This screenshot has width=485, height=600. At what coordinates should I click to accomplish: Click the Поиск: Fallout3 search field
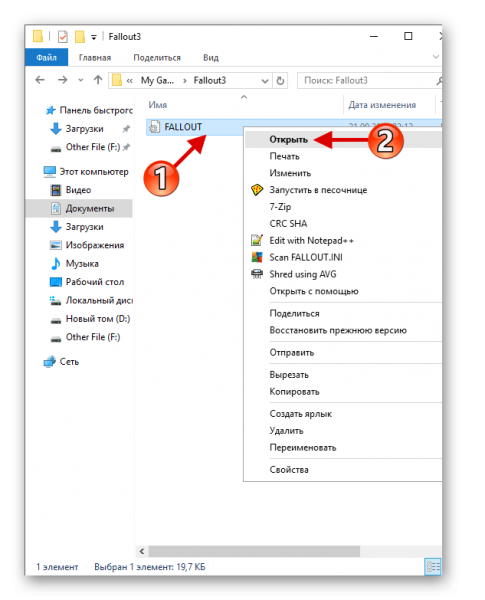point(369,80)
